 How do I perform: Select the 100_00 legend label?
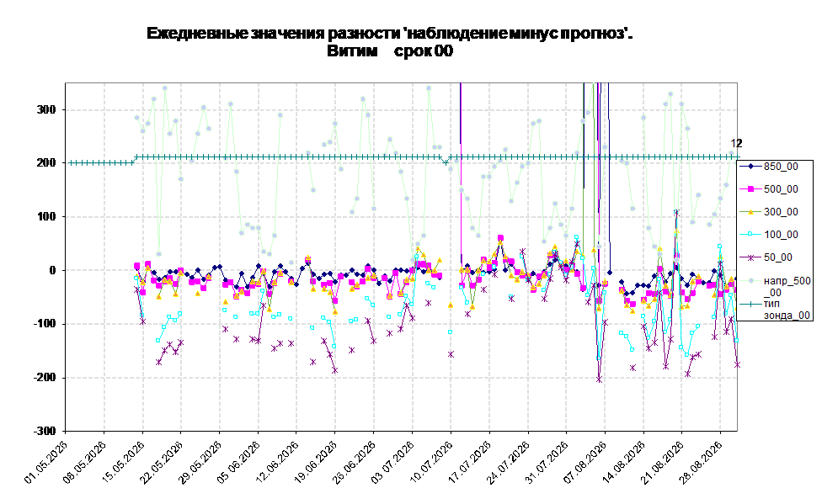click(x=781, y=235)
